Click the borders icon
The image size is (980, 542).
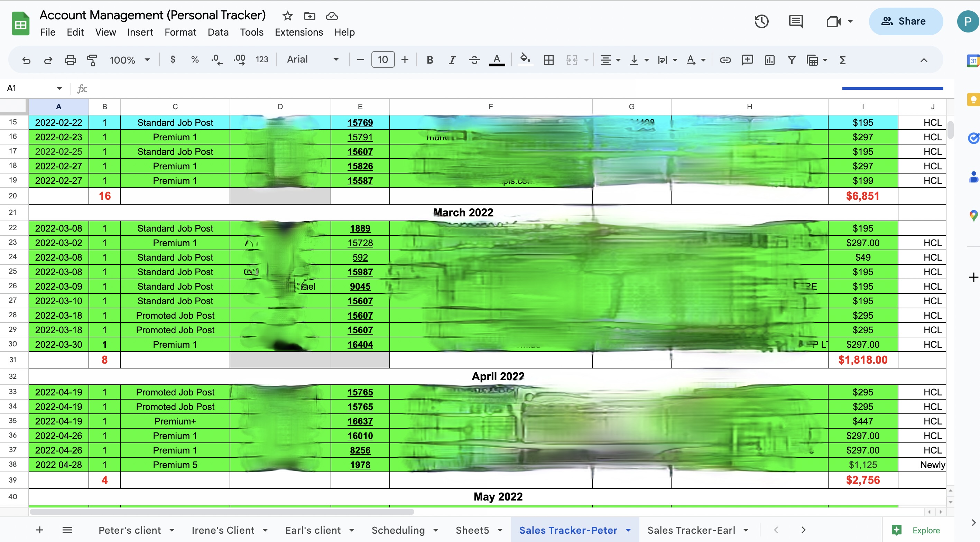point(548,60)
